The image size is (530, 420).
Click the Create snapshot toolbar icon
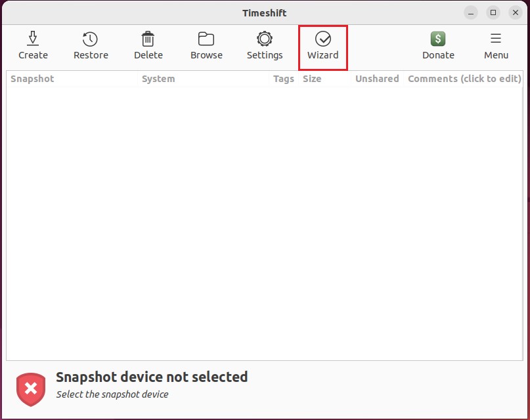click(x=33, y=39)
